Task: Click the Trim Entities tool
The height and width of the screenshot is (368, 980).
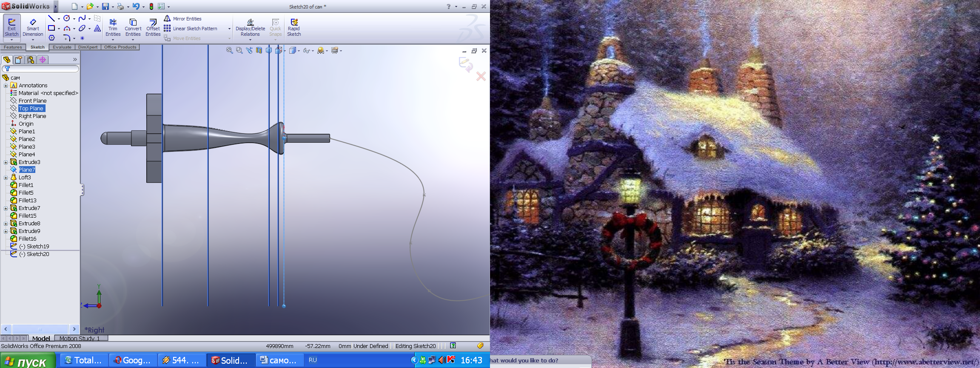Action: pos(113,27)
